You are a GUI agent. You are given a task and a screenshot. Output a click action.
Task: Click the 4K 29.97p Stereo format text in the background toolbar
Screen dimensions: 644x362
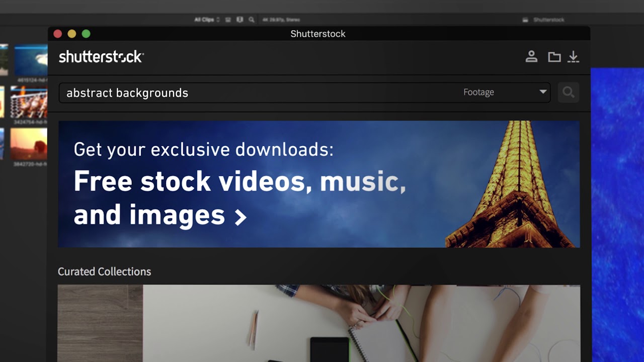[281, 20]
